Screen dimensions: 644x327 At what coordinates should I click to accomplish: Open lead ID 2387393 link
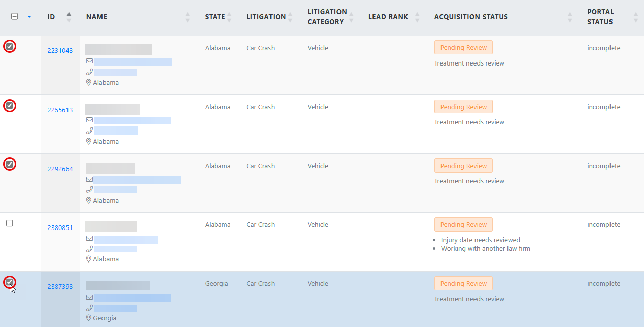[60, 286]
